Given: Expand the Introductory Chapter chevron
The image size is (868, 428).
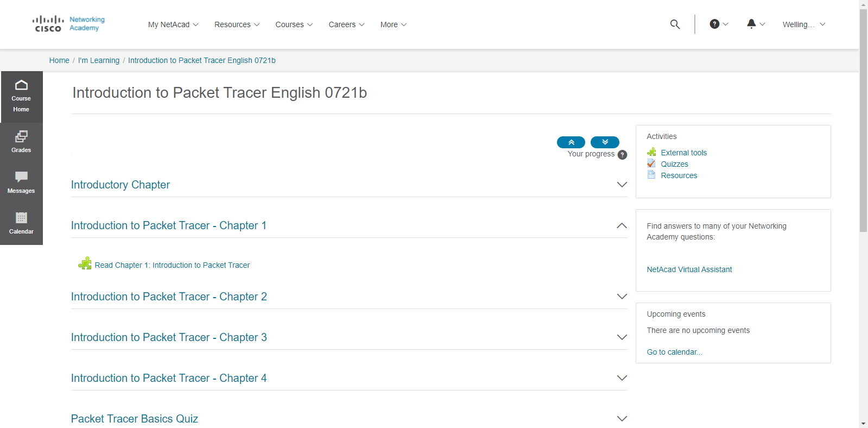Looking at the screenshot, I should (622, 185).
